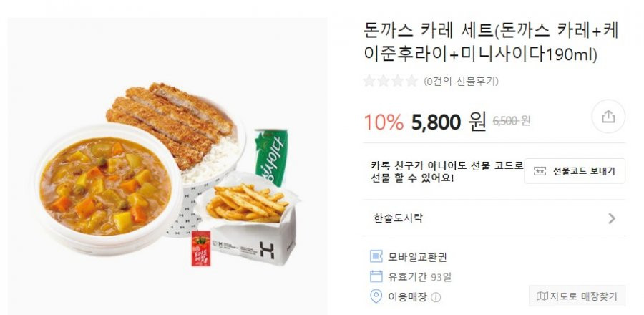Click the 이용매장 label text
Image resolution: width=644 pixels, height=315 pixels.
[x=407, y=296]
